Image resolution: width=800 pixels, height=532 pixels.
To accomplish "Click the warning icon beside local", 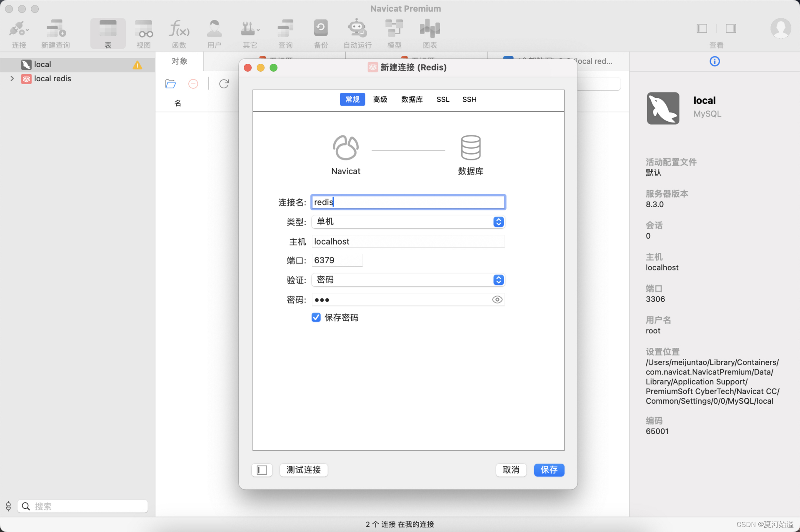I will (x=137, y=65).
